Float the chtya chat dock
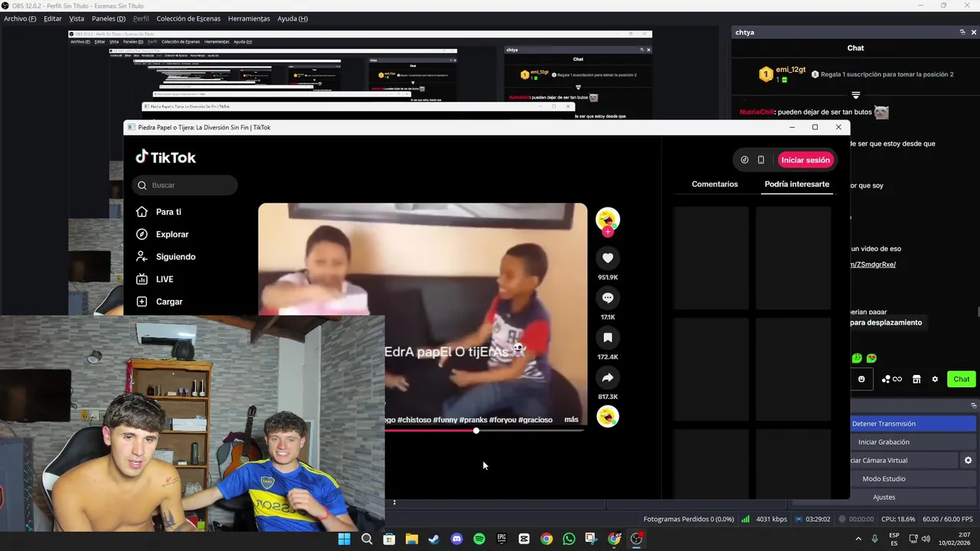 [x=962, y=32]
